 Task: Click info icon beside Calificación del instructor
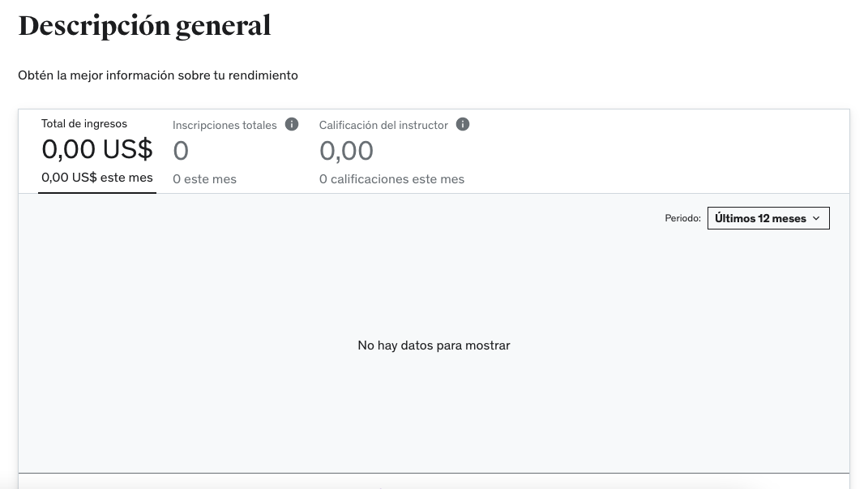(463, 125)
